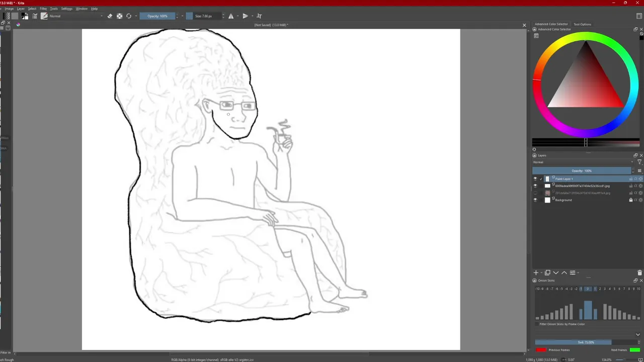Open the Filter menu
The height and width of the screenshot is (362, 644).
[43, 9]
